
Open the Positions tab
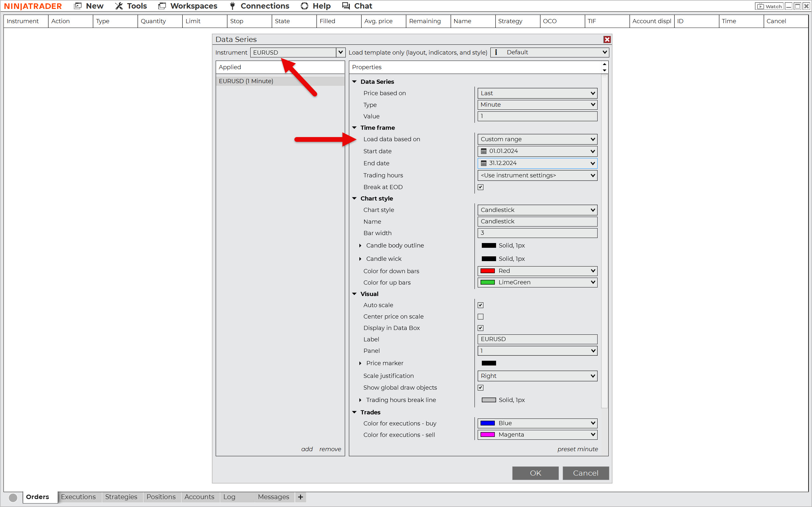pyautogui.click(x=161, y=497)
